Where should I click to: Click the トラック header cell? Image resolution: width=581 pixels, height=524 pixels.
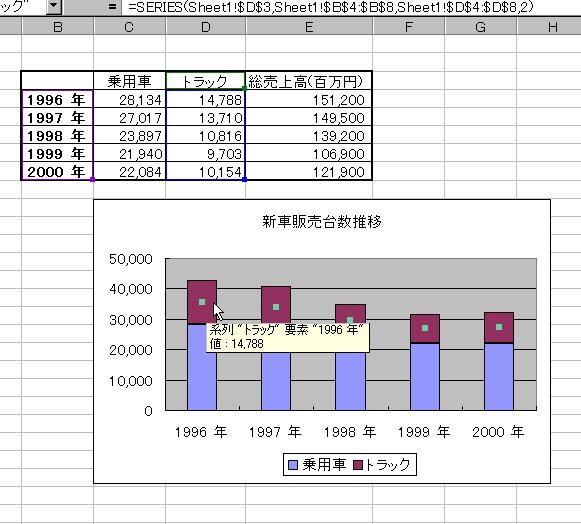(x=206, y=81)
